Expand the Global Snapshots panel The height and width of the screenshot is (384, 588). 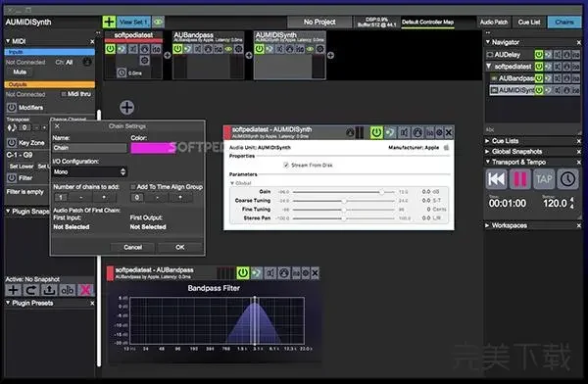pos(487,152)
